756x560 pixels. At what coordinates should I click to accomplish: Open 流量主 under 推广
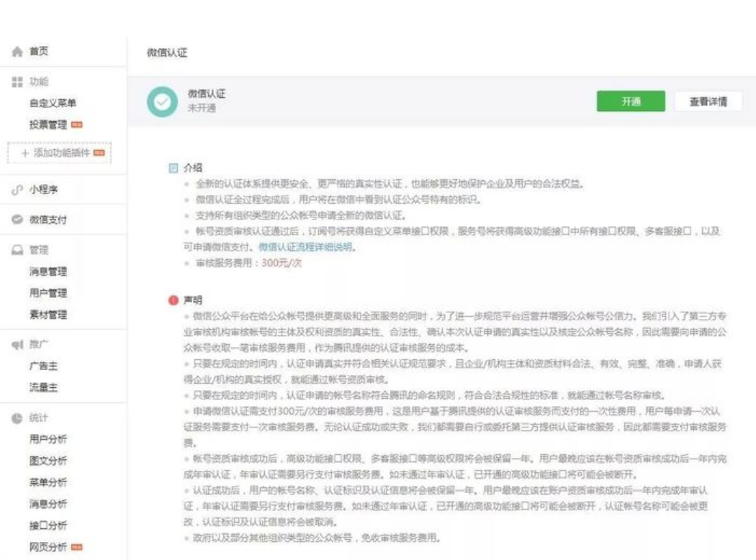[43, 387]
